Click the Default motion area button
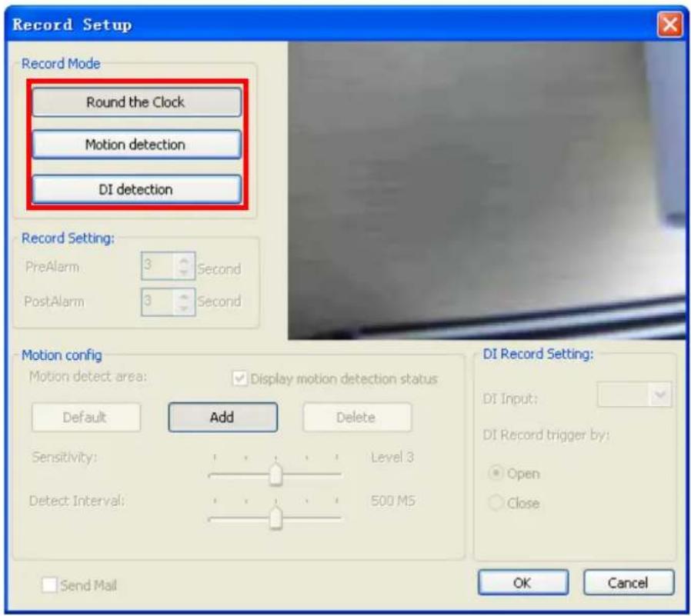Viewport: 691px width, 616px height. click(86, 417)
